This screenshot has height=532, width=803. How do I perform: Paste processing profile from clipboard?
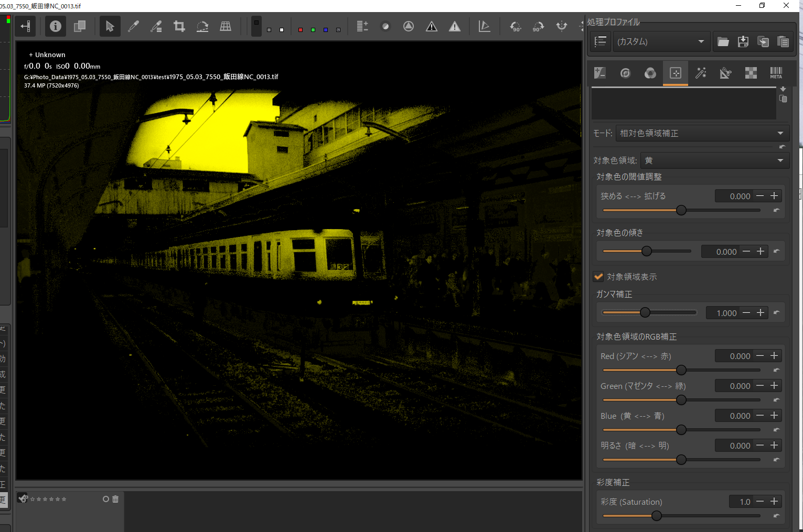tap(783, 41)
